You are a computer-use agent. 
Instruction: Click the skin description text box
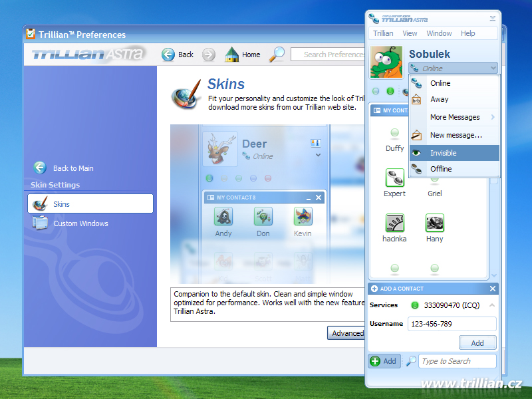[267, 305]
